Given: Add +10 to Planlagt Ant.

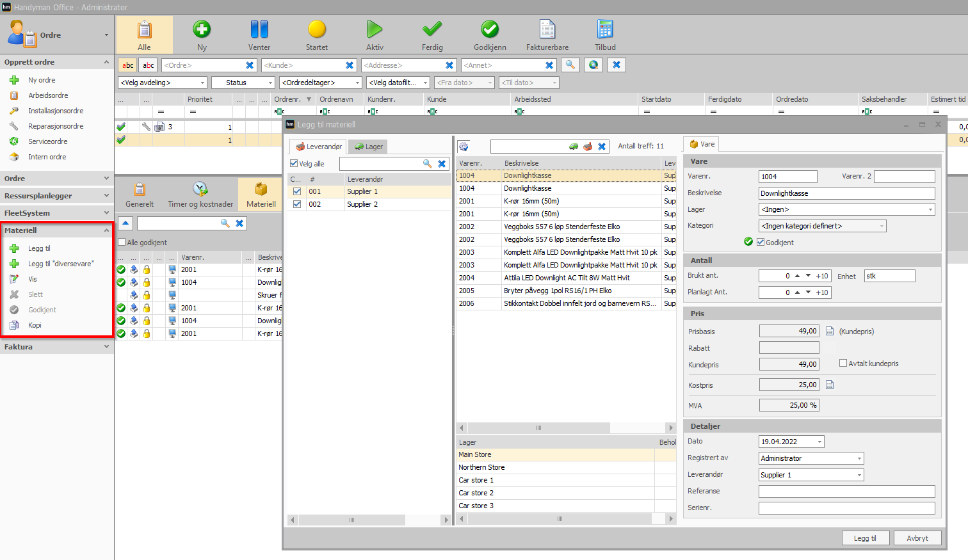Looking at the screenshot, I should (x=822, y=292).
